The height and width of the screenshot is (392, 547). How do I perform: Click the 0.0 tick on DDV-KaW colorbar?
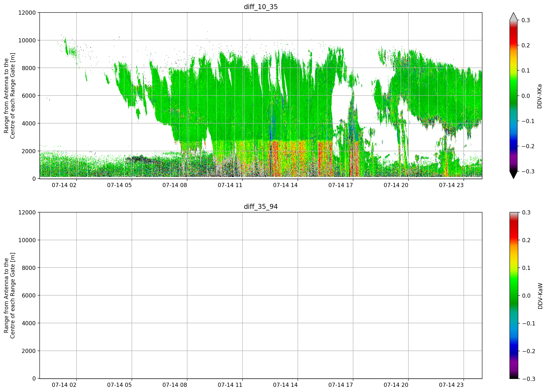click(526, 296)
